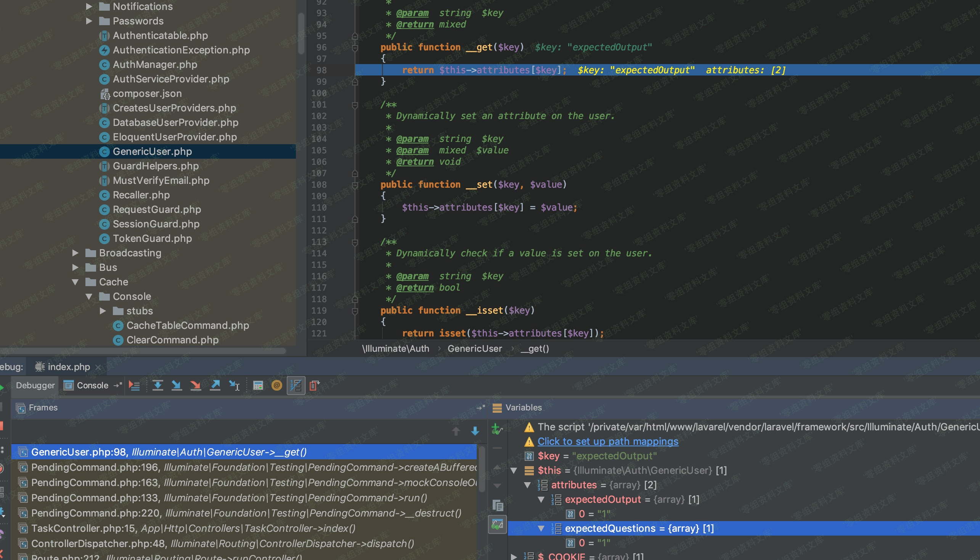Toggle the watches view button in the Variables sidebar
This screenshot has width=980, height=560.
(497, 524)
